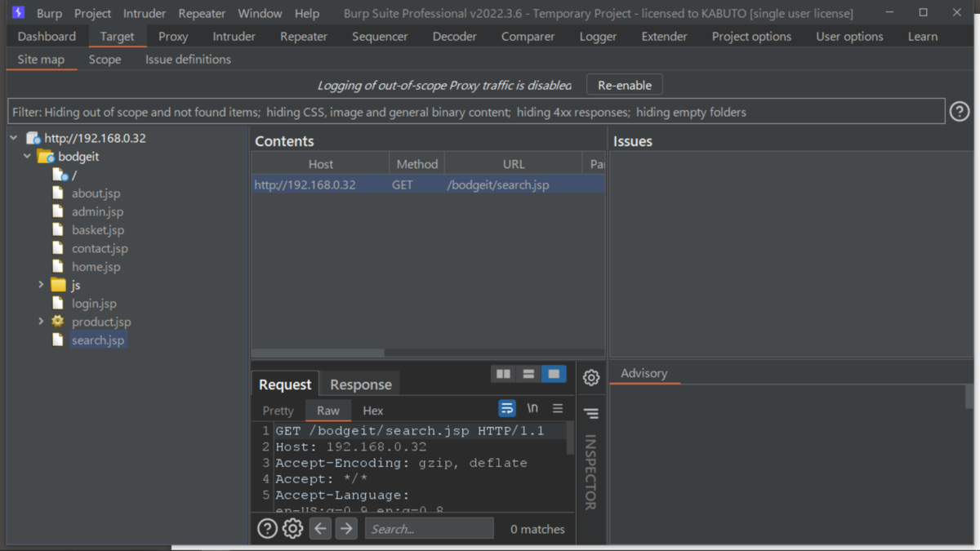Image resolution: width=980 pixels, height=551 pixels.
Task: Open the Burp menu
Action: tap(49, 14)
